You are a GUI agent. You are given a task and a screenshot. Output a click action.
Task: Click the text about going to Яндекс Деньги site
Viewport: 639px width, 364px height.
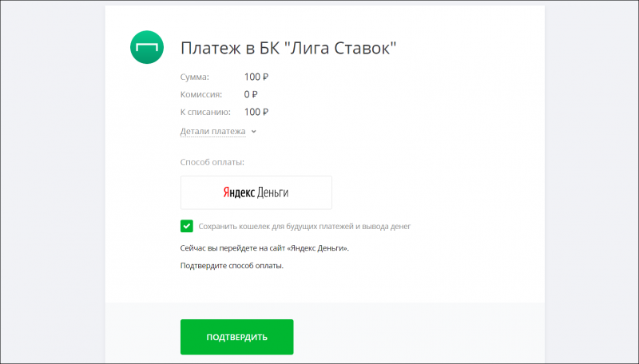(x=264, y=248)
